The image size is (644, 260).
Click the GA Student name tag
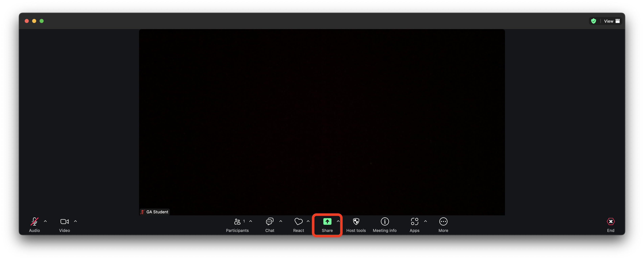[x=155, y=212]
